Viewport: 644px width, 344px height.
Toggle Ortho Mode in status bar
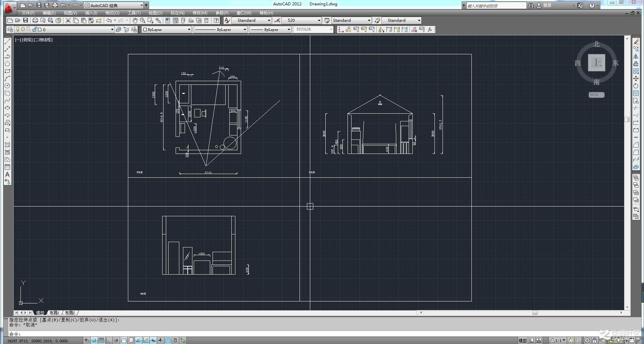[x=109, y=340]
